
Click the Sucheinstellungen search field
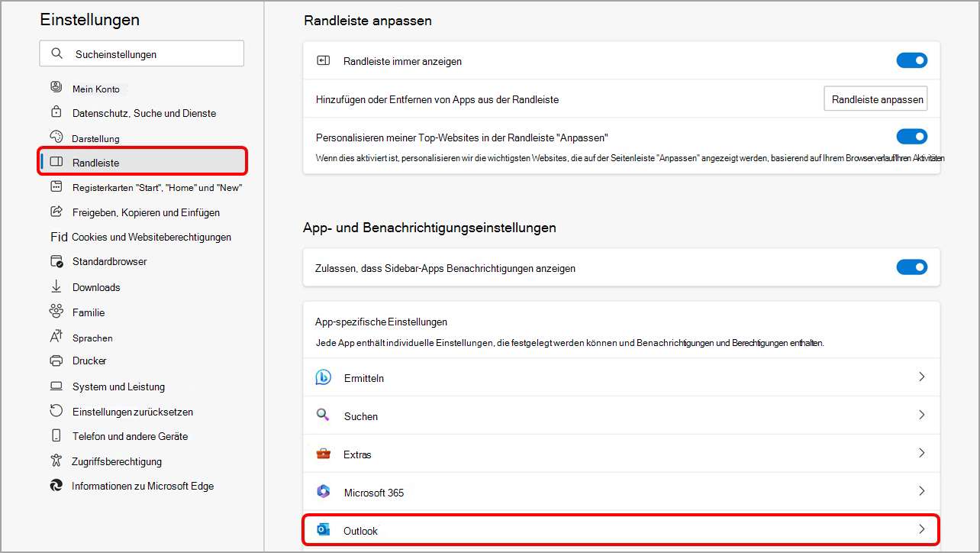click(142, 54)
